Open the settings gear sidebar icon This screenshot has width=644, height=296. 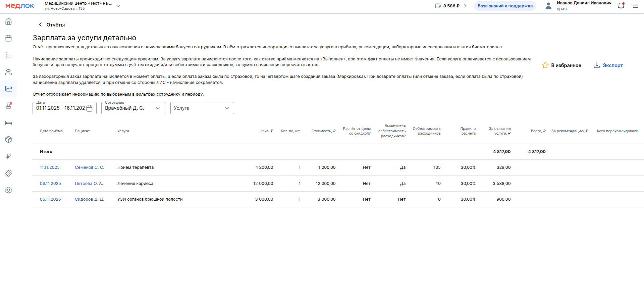[9, 190]
